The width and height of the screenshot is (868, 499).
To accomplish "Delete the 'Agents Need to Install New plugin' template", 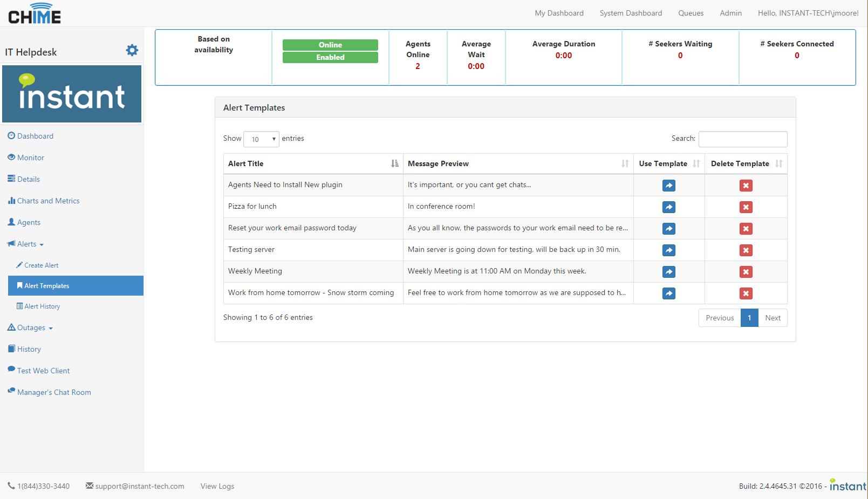I will [746, 186].
